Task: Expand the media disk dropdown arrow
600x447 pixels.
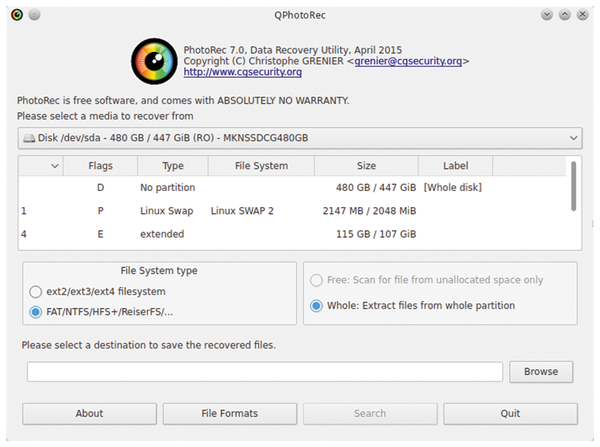Action: [x=573, y=138]
